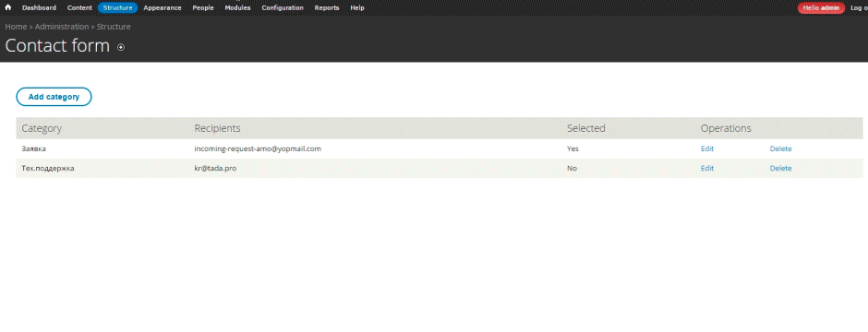This screenshot has height=332, width=868.
Task: Edit the Заявка category
Action: tap(707, 148)
